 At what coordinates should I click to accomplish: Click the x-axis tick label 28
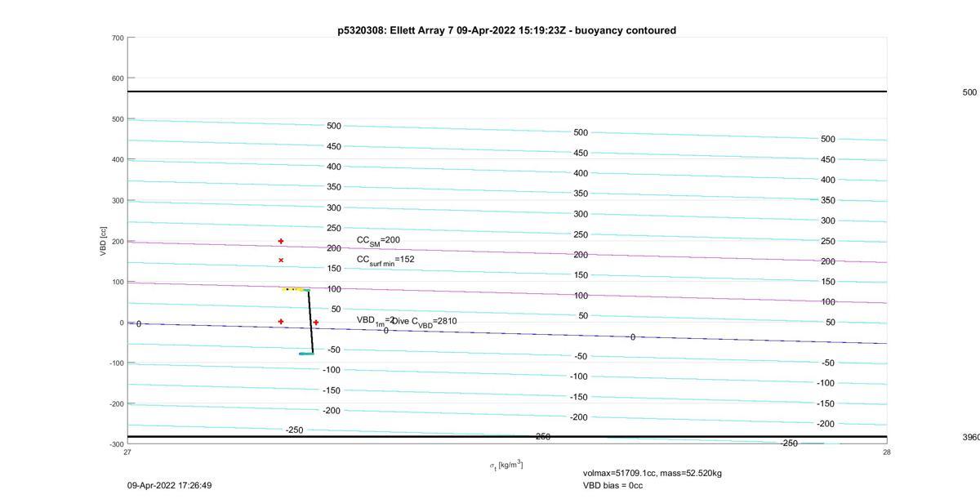(x=886, y=452)
